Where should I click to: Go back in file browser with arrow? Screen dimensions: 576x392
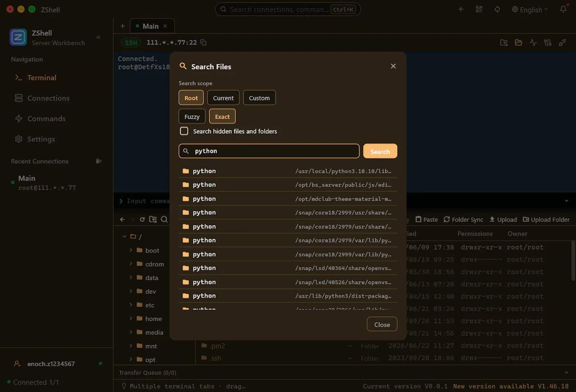pyautogui.click(x=122, y=219)
